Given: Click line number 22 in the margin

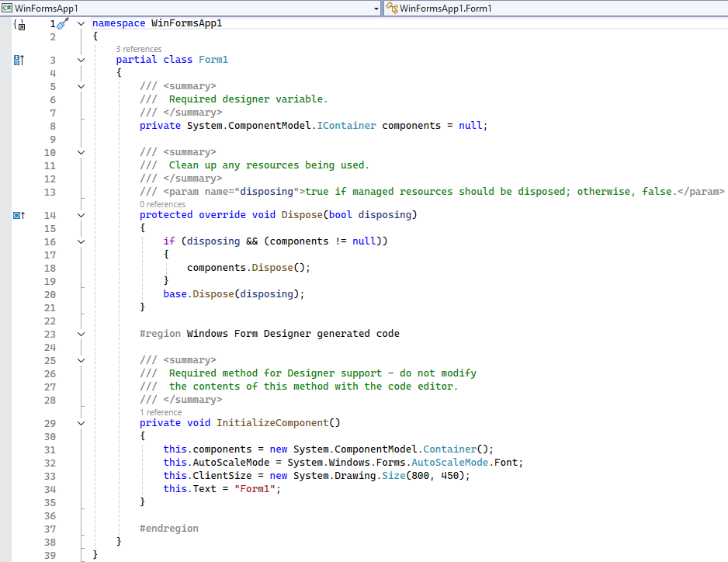Looking at the screenshot, I should click(x=50, y=321).
